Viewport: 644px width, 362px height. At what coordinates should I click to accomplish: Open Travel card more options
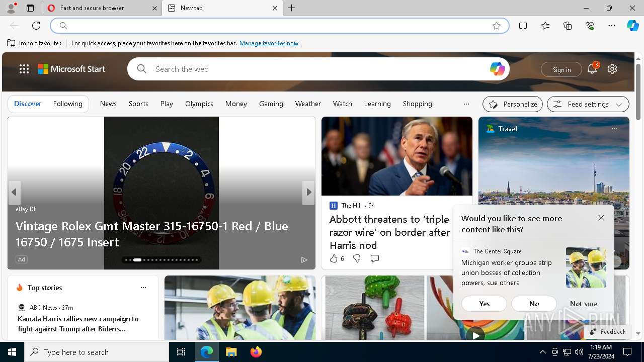[614, 129]
